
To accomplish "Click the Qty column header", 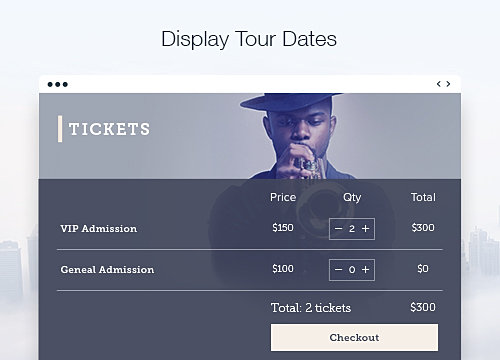I will pos(352,198).
